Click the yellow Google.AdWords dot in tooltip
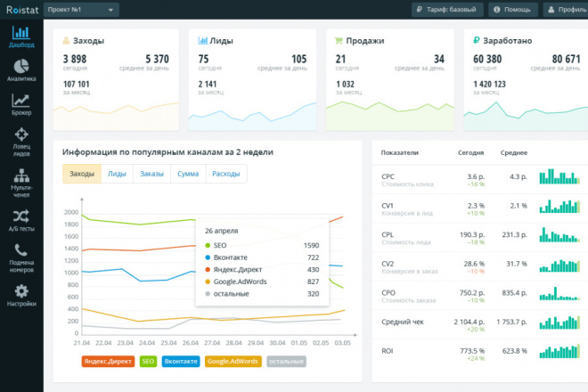The width and height of the screenshot is (588, 392). pos(208,282)
